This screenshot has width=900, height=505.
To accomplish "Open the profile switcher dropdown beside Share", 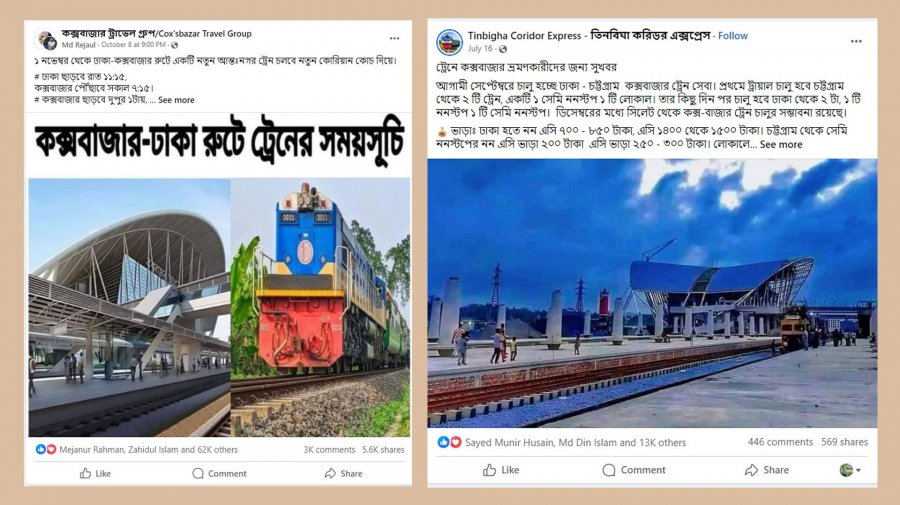I will 850,470.
